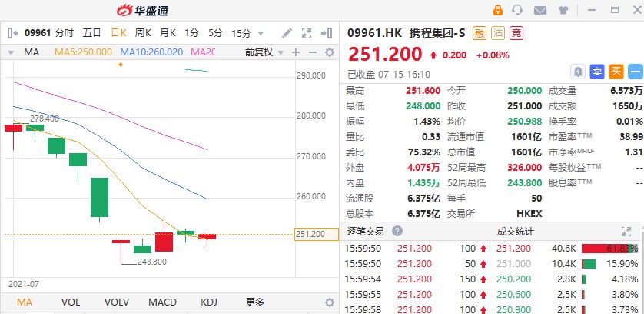
Task: Open the mail messages icon
Action: [x=540, y=11]
